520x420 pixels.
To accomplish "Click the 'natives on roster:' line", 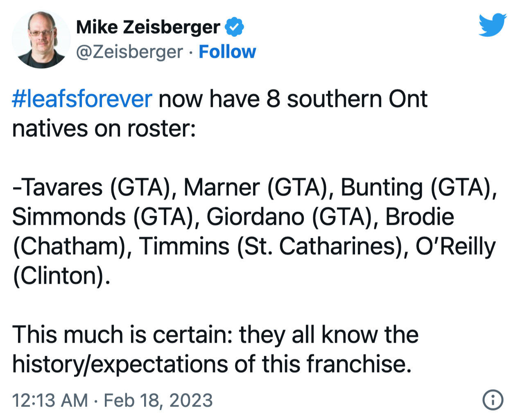I will coord(104,129).
